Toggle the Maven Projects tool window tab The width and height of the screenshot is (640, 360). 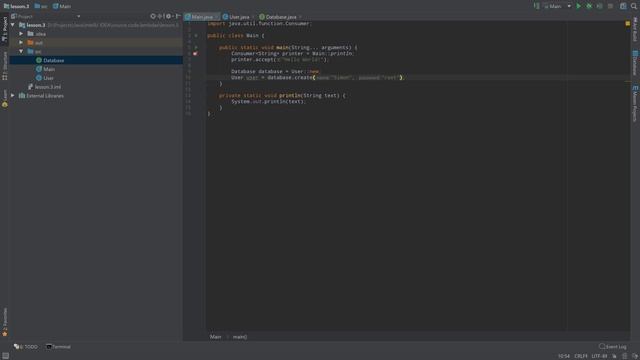[635, 103]
